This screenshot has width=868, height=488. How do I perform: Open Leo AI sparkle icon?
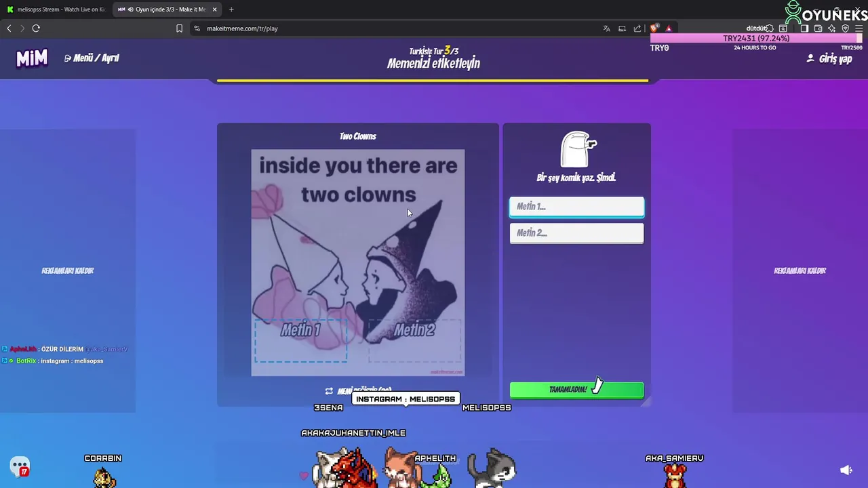pos(831,28)
